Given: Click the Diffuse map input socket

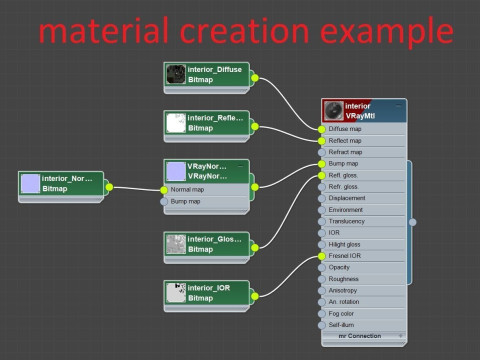Looking at the screenshot, I should (322, 129).
